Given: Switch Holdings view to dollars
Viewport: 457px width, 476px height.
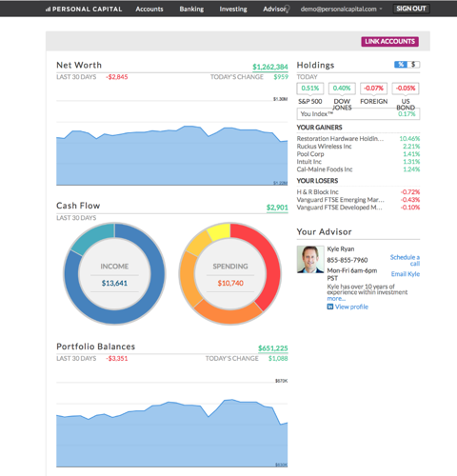Looking at the screenshot, I should 413,65.
